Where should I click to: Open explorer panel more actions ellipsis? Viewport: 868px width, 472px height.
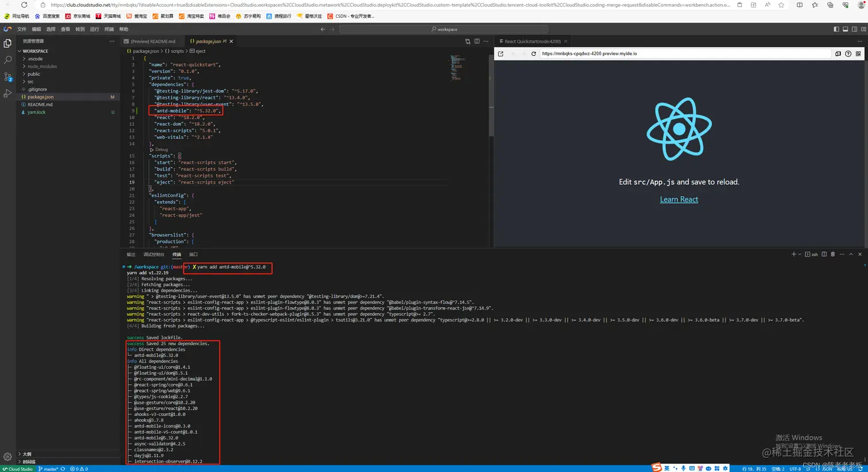coord(112,41)
